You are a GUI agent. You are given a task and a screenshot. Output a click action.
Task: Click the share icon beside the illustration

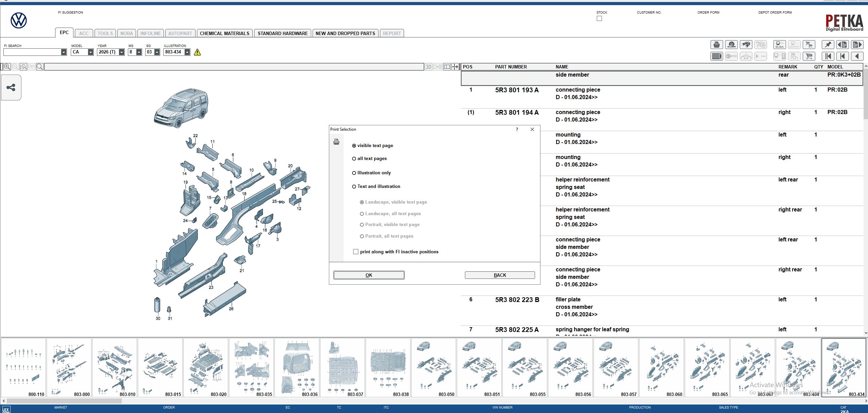[x=11, y=88]
